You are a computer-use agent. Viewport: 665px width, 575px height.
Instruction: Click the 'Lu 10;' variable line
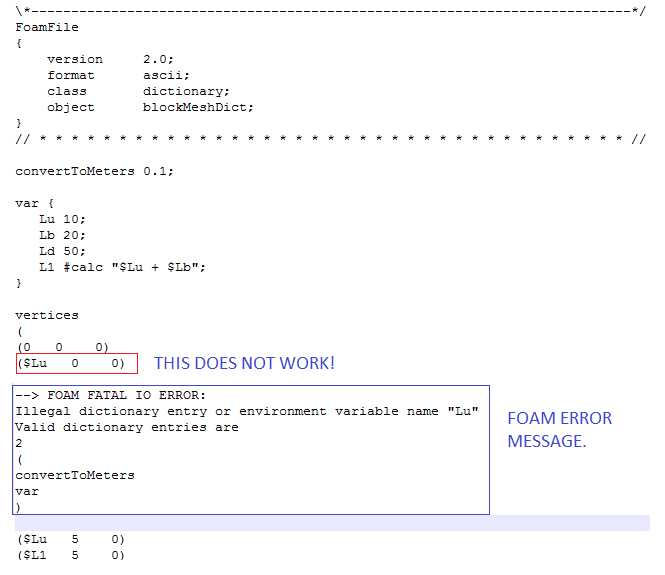(62, 220)
